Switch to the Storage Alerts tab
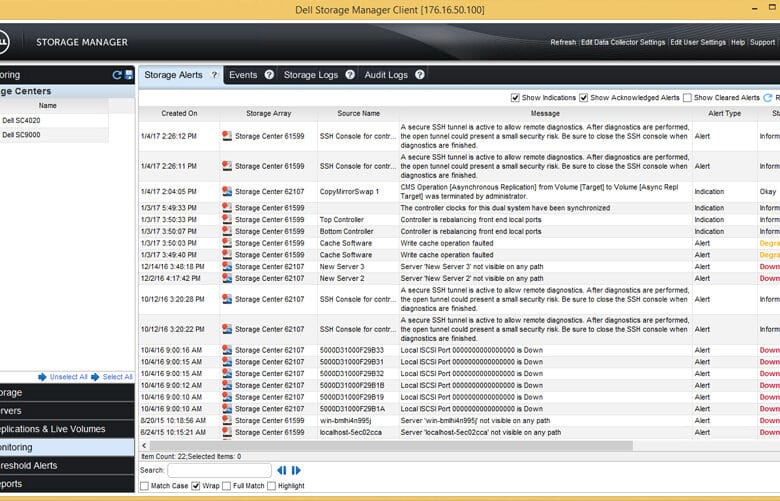 [x=173, y=75]
